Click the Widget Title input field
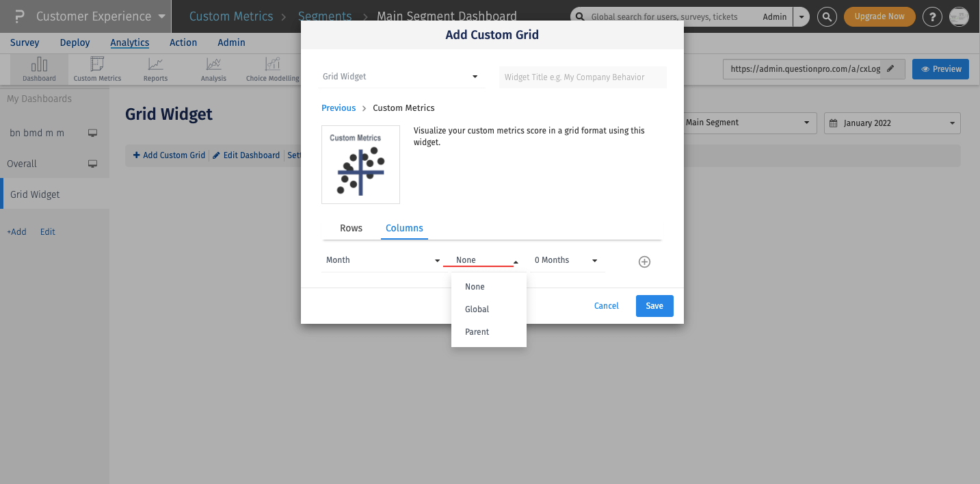The image size is (980, 484). [582, 77]
